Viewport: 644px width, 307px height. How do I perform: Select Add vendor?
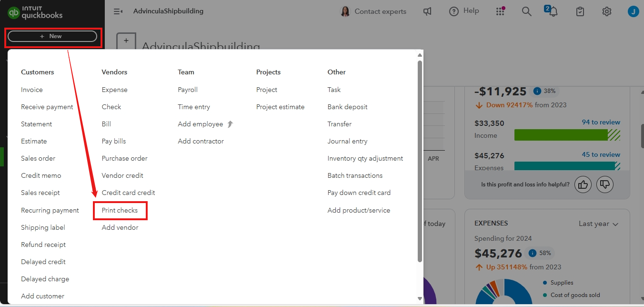(x=120, y=227)
